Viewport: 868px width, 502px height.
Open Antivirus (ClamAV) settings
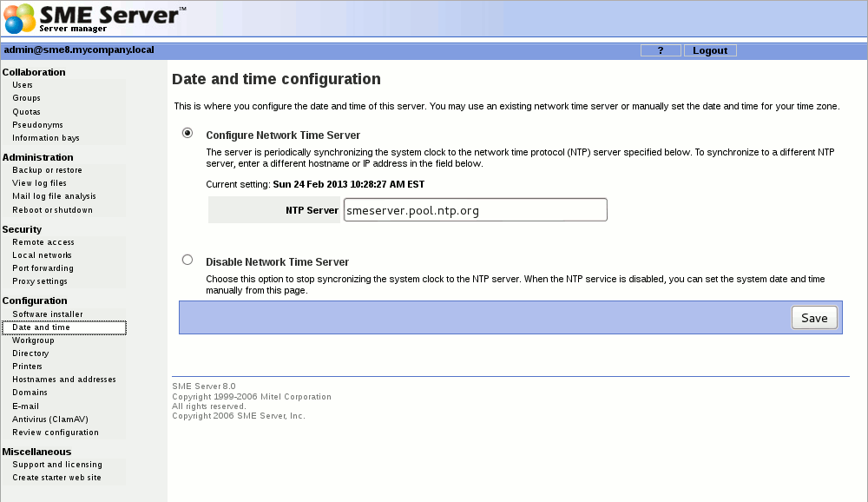click(50, 419)
